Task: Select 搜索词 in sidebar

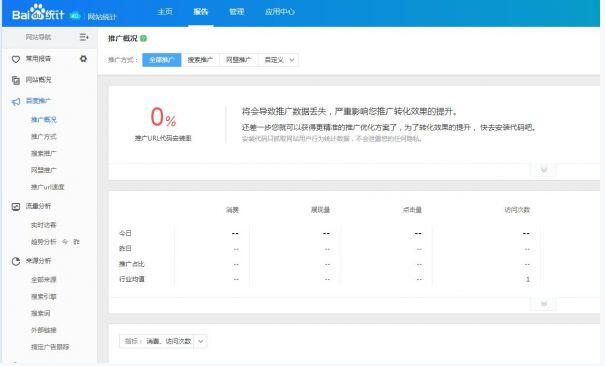Action: click(x=41, y=313)
